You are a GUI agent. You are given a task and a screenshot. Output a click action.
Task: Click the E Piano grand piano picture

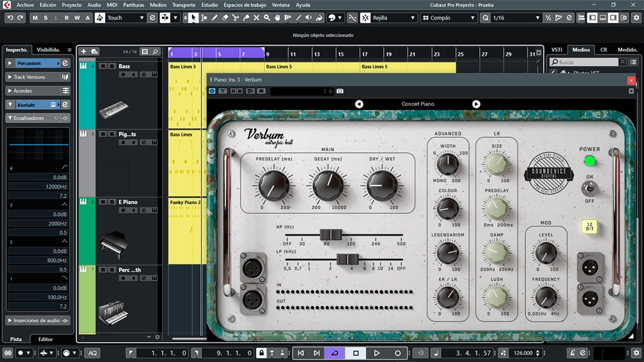point(114,245)
